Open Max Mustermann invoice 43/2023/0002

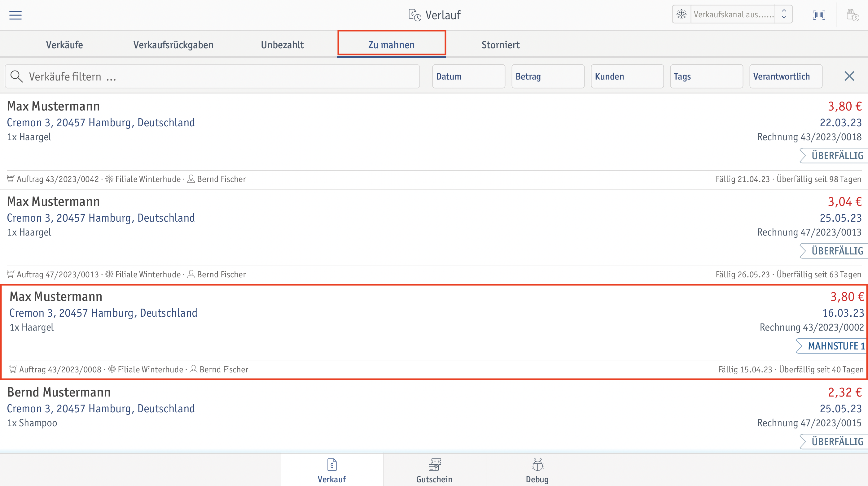click(x=434, y=332)
